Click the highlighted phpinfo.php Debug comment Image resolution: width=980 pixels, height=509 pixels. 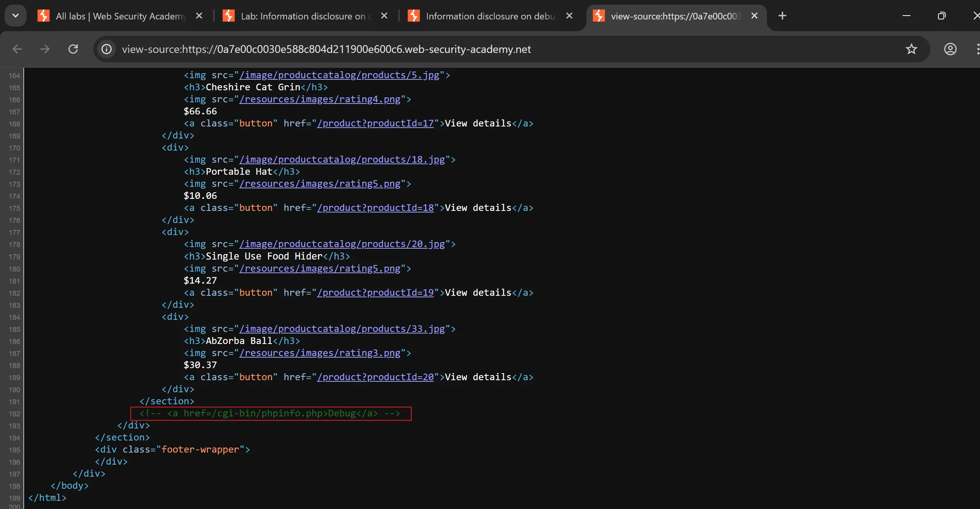270,413
